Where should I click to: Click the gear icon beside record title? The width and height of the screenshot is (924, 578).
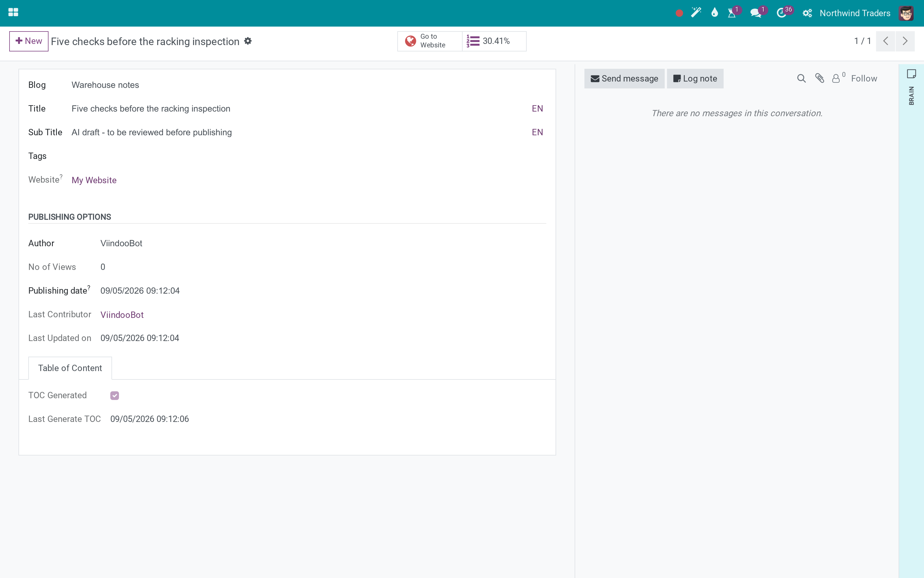(x=248, y=41)
